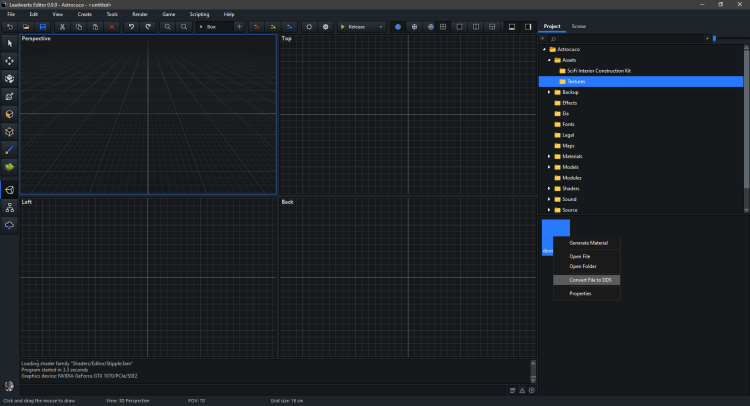Click the scissors cut icon
Viewport: 750px width, 406px height.
point(62,27)
